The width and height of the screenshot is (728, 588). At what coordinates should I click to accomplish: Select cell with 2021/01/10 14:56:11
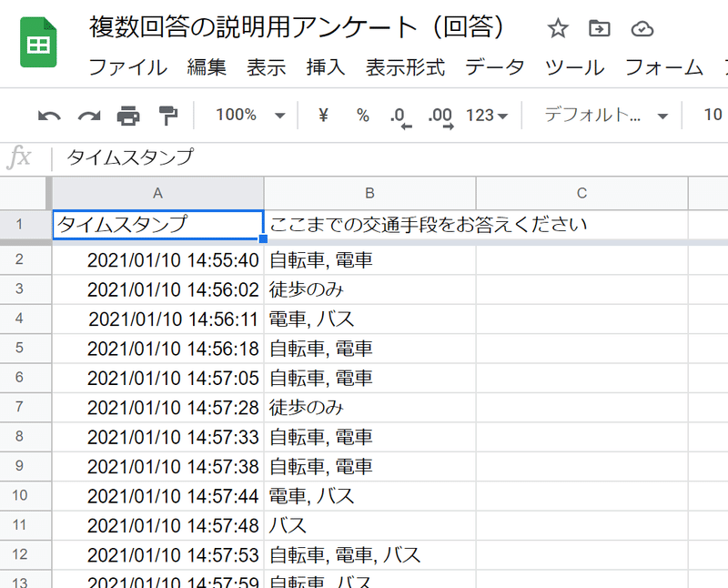[x=157, y=319]
